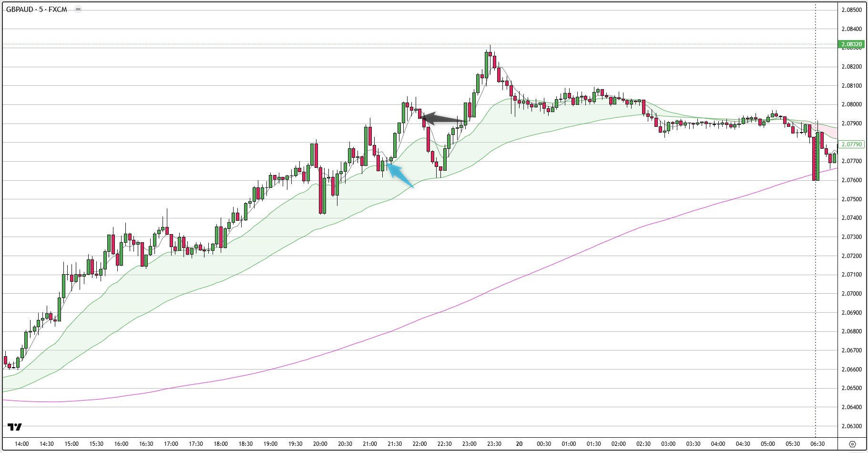
Task: Click the 04:00 time axis label
Action: (x=718, y=444)
